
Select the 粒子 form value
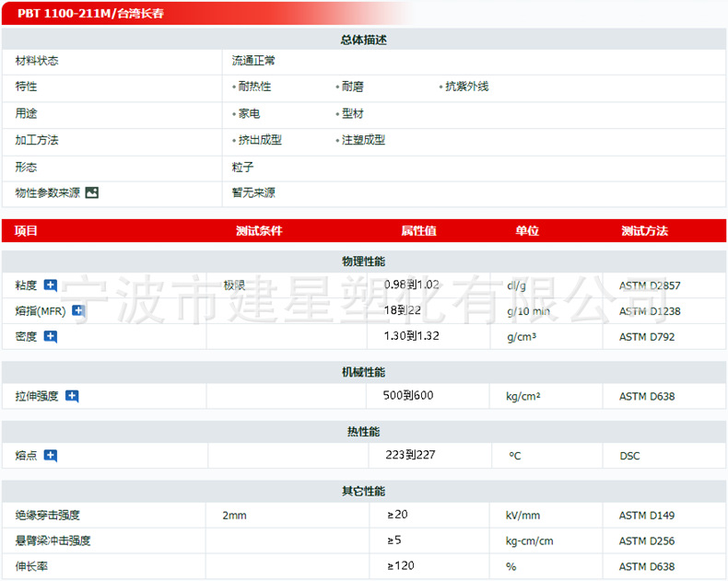pyautogui.click(x=243, y=167)
